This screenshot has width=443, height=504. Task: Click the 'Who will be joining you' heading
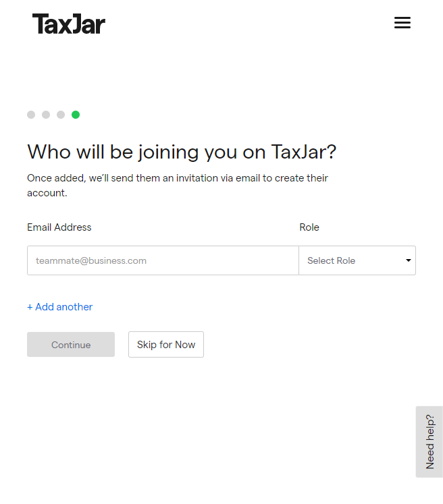182,152
